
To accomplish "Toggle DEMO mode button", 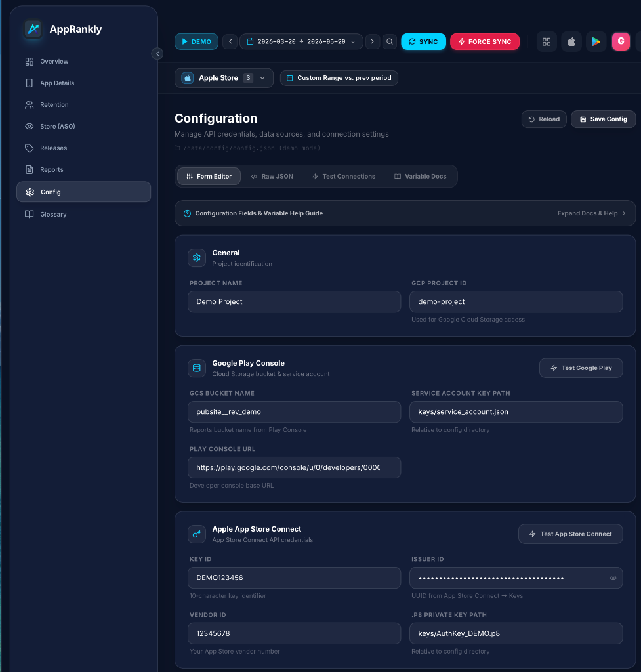I will (196, 41).
